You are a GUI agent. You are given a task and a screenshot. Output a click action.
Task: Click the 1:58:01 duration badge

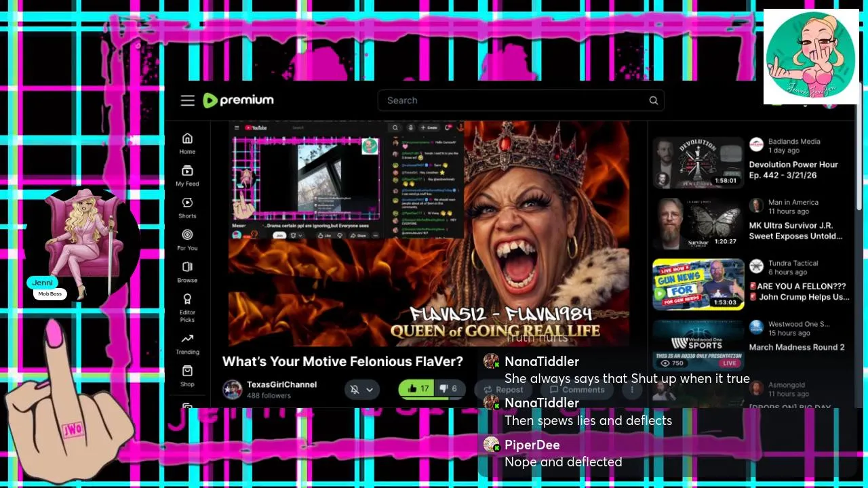point(725,181)
